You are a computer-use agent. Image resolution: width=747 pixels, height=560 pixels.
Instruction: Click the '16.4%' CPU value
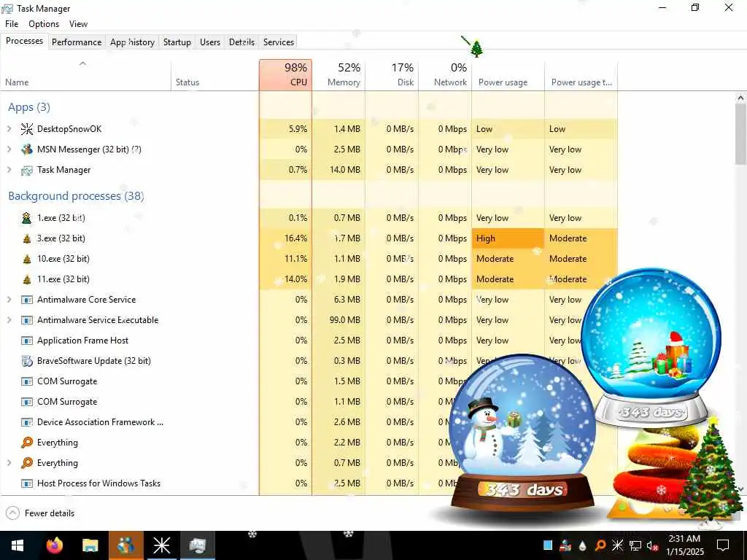pos(295,238)
